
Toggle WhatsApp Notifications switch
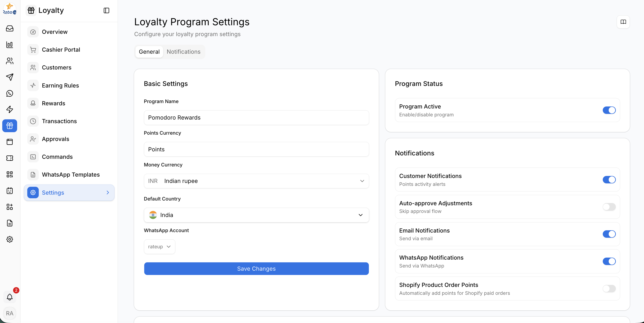point(609,261)
